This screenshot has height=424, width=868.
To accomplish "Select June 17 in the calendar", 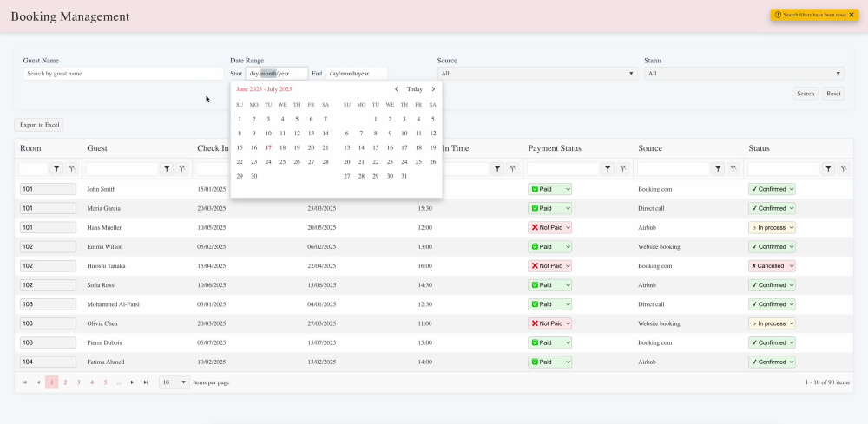I will (268, 147).
